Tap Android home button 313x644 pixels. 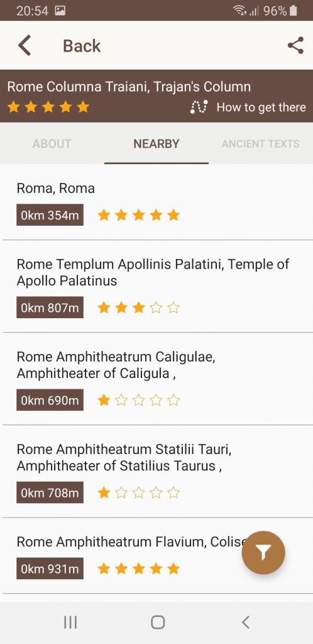pyautogui.click(x=158, y=622)
